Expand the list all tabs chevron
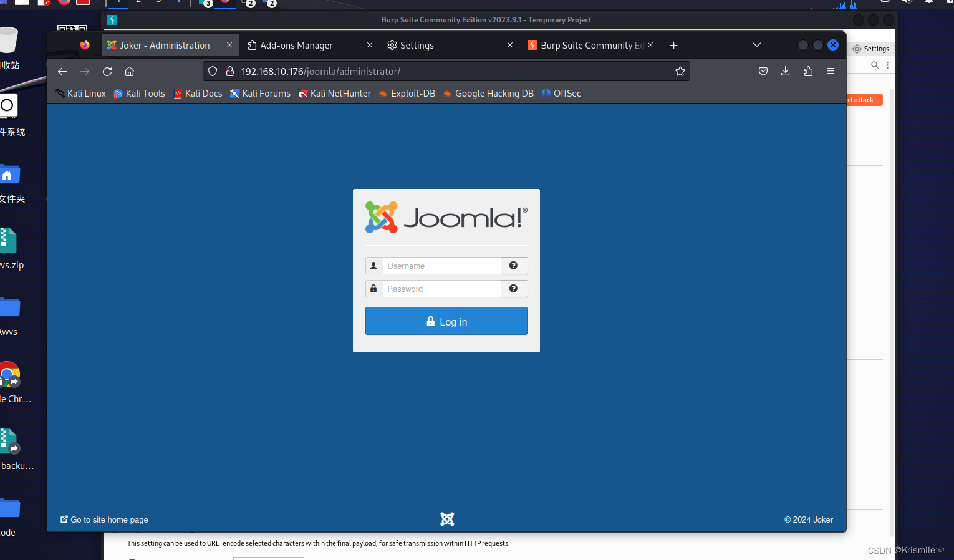 [757, 45]
